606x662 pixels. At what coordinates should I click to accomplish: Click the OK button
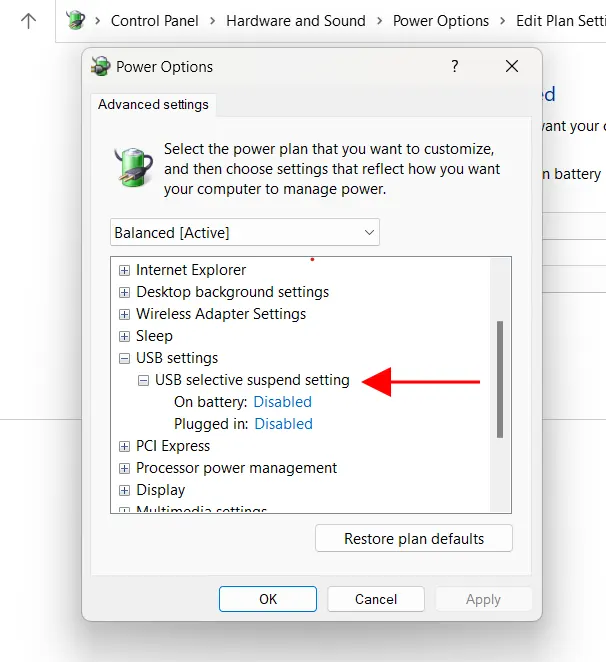tap(268, 599)
